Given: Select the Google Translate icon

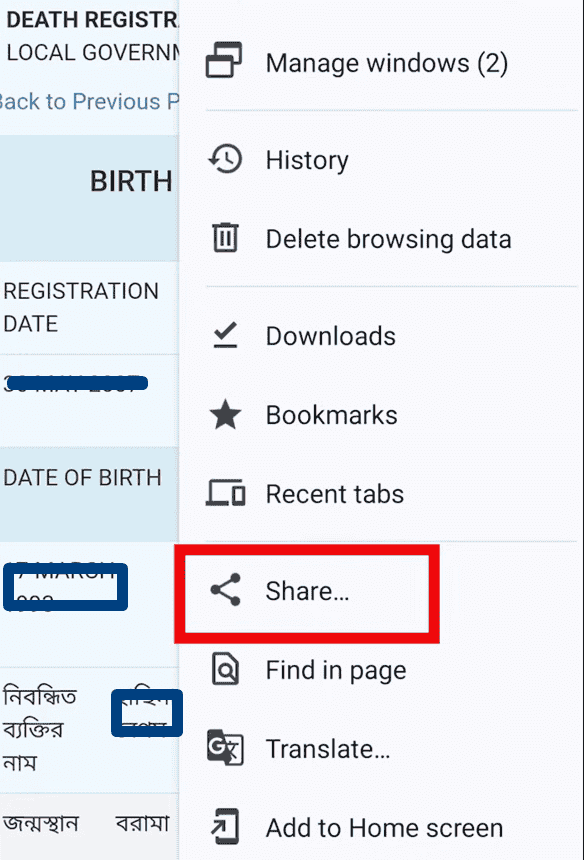Looking at the screenshot, I should click(x=226, y=749).
